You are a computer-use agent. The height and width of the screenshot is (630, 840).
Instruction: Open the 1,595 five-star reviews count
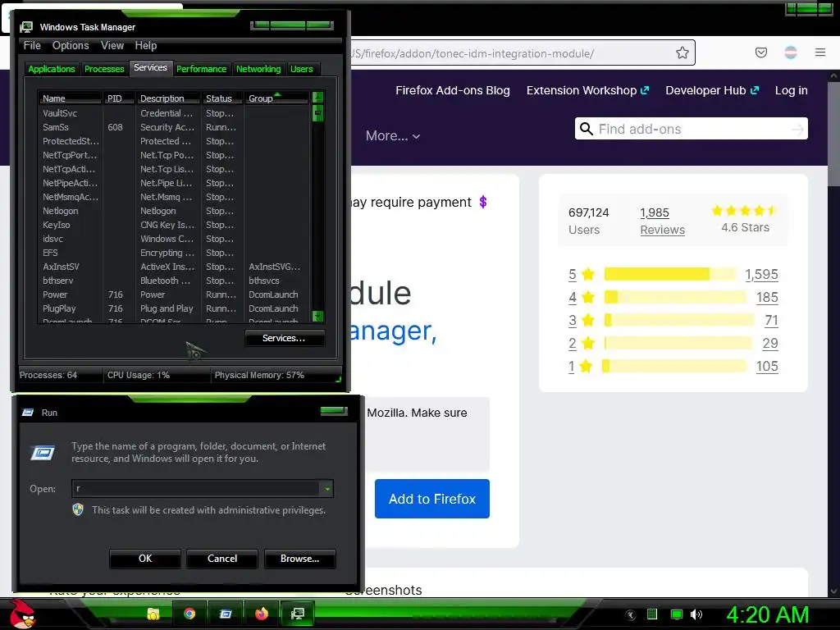coord(761,274)
